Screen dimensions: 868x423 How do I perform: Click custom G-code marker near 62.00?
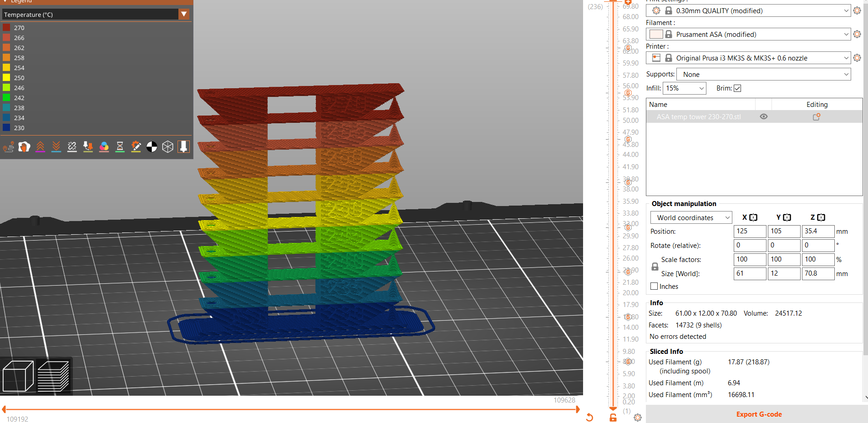coord(628,48)
